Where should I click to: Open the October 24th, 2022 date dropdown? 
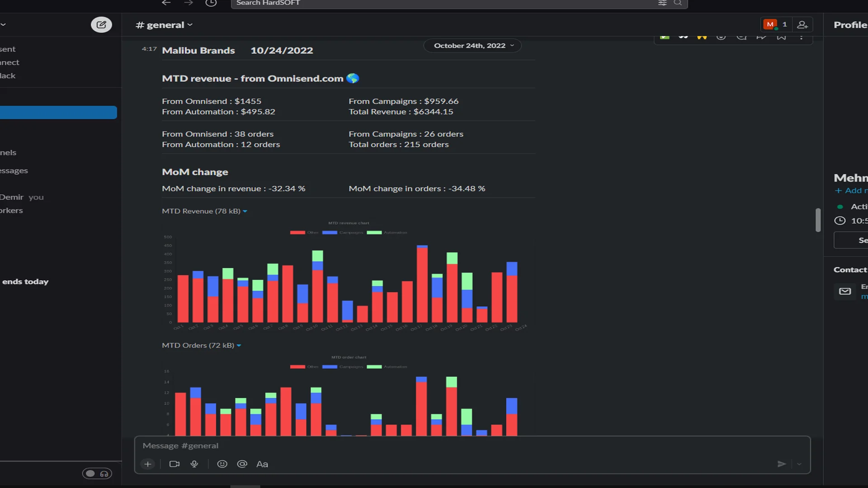coord(472,46)
